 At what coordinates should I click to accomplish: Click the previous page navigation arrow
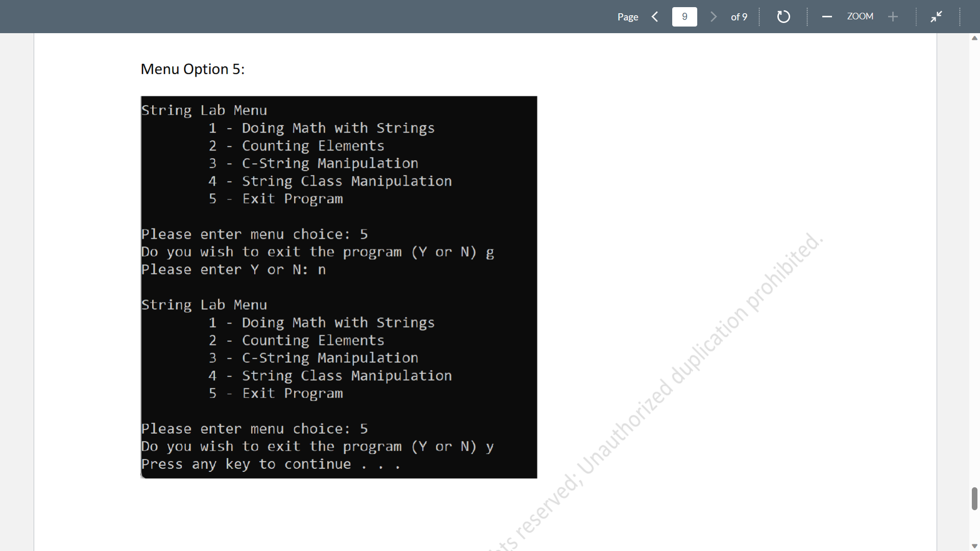(x=657, y=16)
